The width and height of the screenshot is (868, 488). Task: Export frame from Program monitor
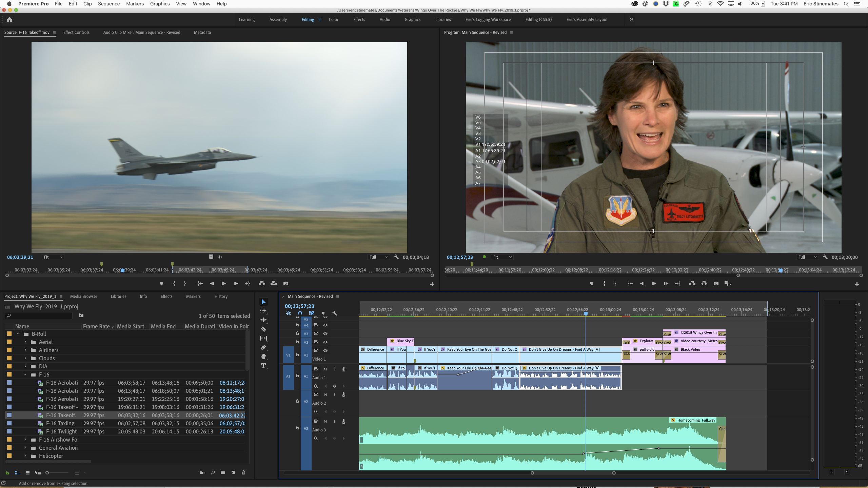click(716, 284)
